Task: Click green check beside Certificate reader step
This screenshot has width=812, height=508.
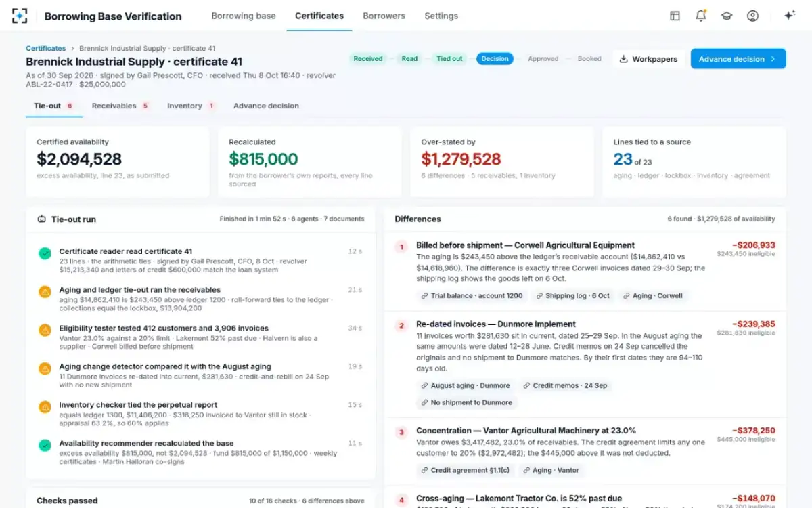Action: tap(45, 253)
